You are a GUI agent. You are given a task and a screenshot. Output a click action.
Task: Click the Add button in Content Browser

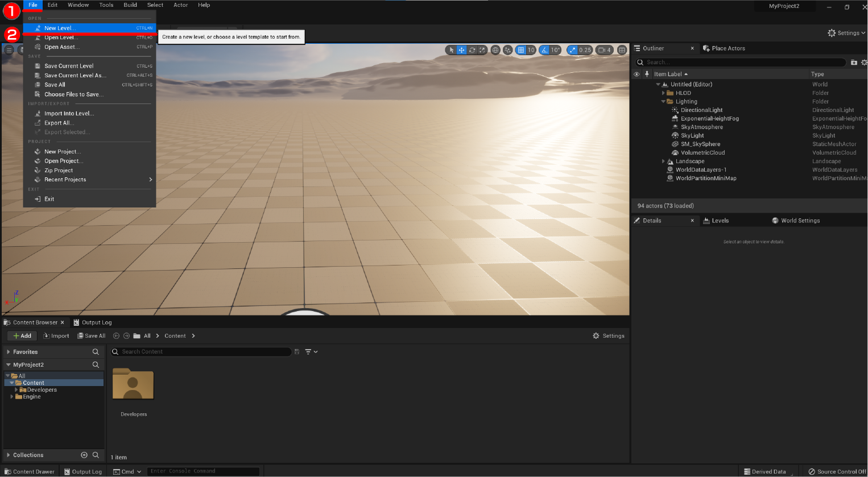(22, 335)
